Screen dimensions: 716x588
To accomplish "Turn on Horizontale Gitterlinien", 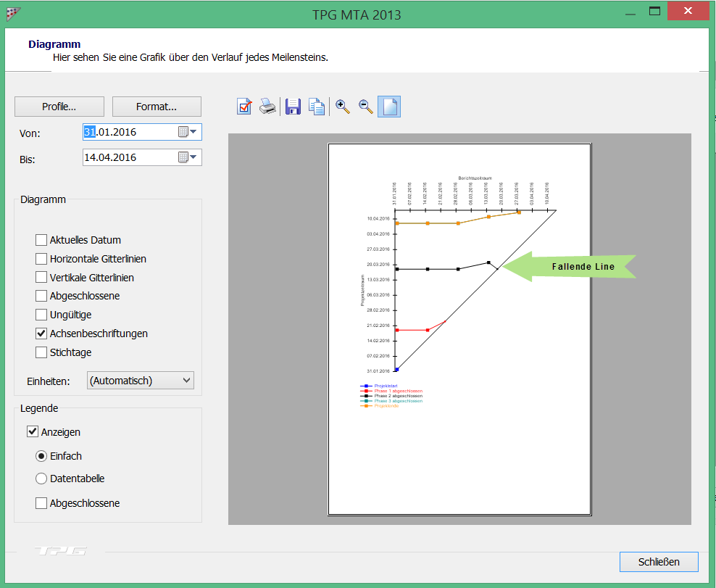I will (41, 259).
